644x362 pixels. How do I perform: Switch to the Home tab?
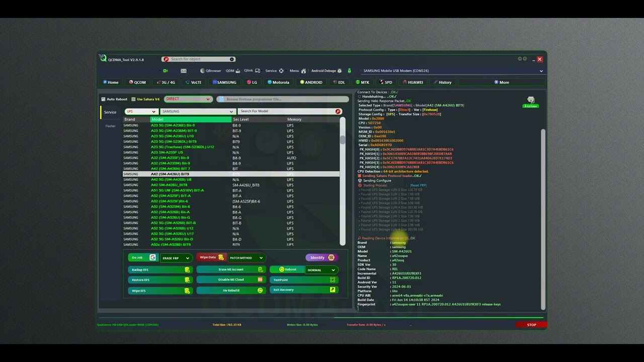(111, 82)
